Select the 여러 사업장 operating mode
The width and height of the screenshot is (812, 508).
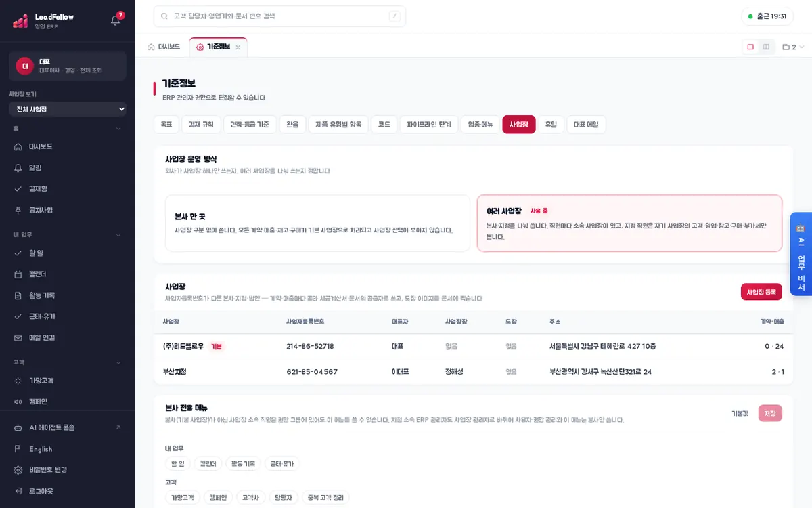click(x=629, y=224)
